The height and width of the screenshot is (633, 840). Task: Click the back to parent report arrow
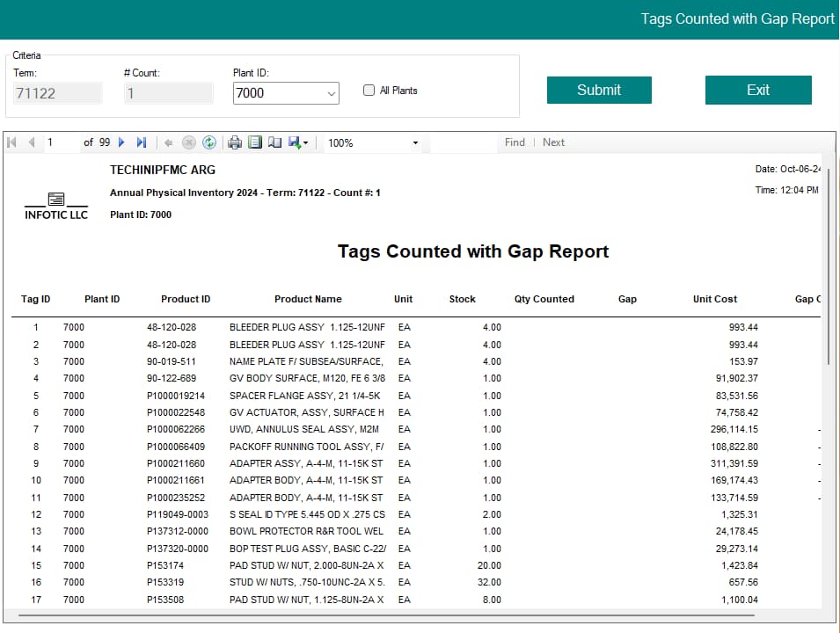168,142
